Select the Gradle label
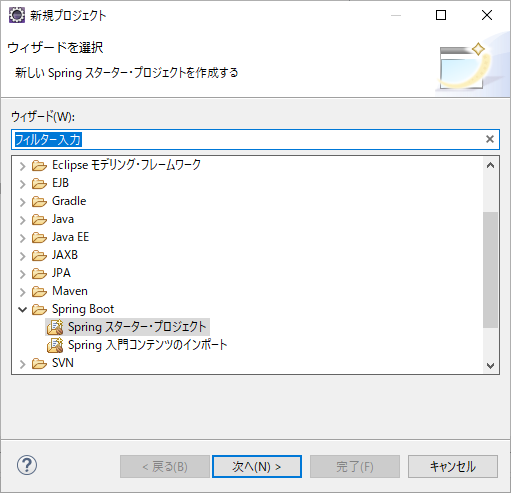 point(69,201)
